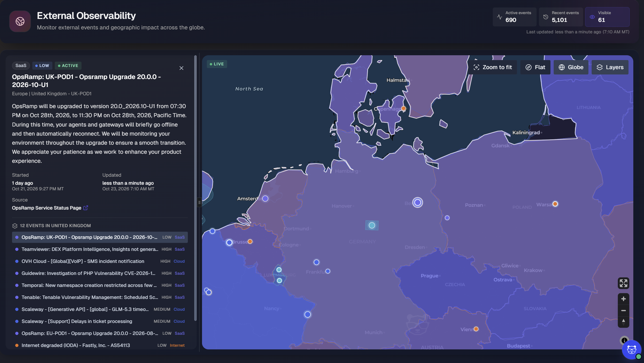Select Internet degraded Fastly AS54113 event

click(x=100, y=345)
